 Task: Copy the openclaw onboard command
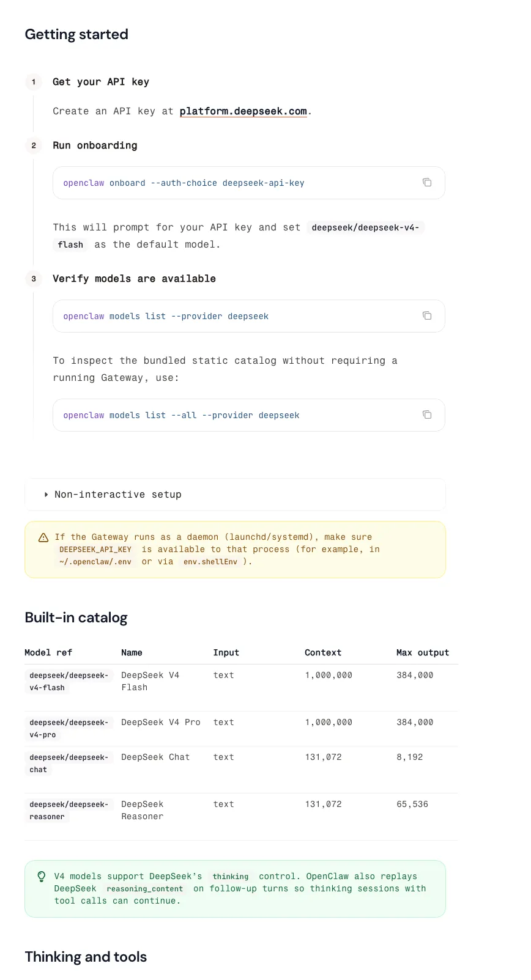(x=427, y=182)
